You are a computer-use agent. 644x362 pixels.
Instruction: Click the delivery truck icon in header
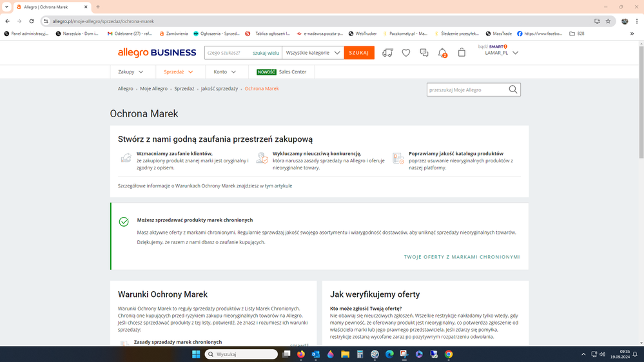pos(387,53)
